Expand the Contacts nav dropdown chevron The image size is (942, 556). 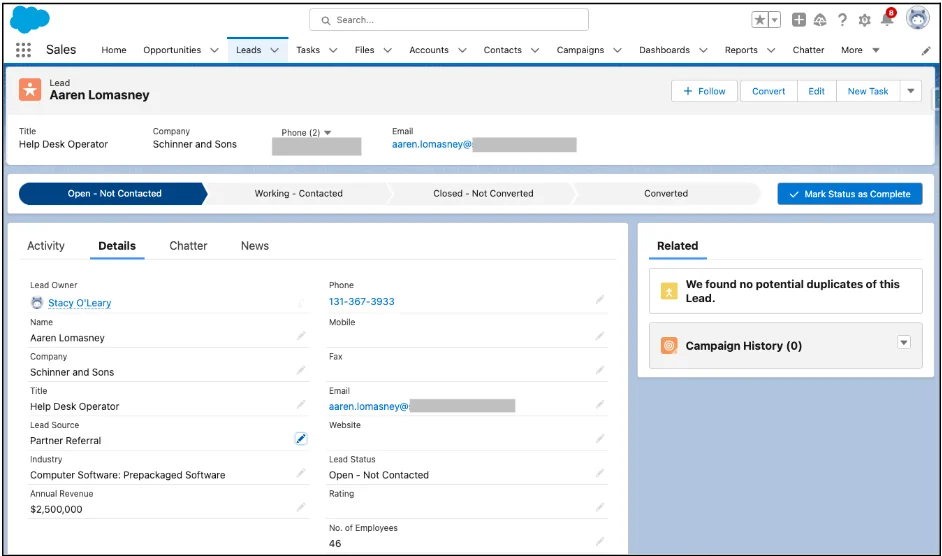(535, 50)
